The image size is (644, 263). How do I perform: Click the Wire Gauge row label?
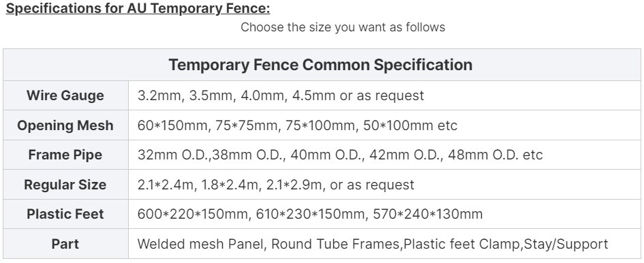(x=65, y=95)
